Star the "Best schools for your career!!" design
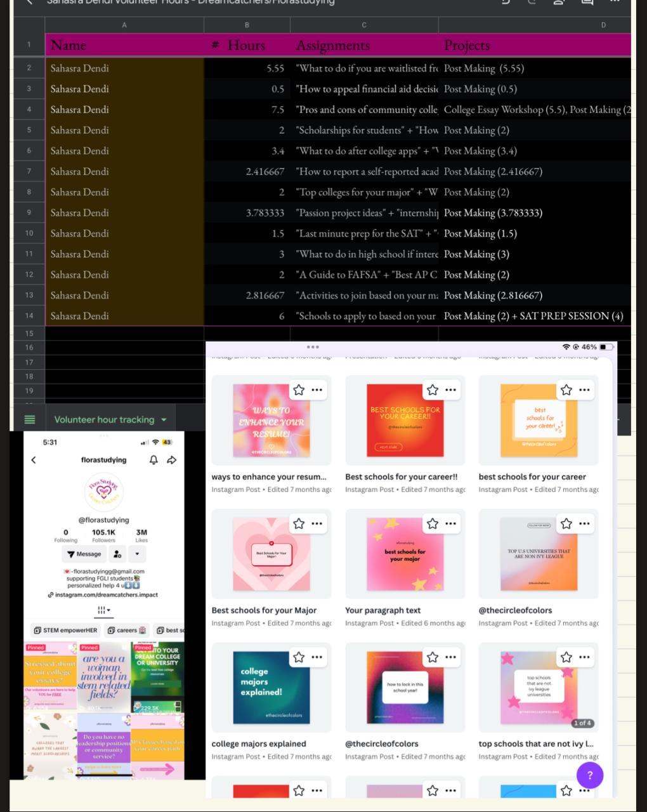Viewport: 647px width, 812px height. pos(433,390)
